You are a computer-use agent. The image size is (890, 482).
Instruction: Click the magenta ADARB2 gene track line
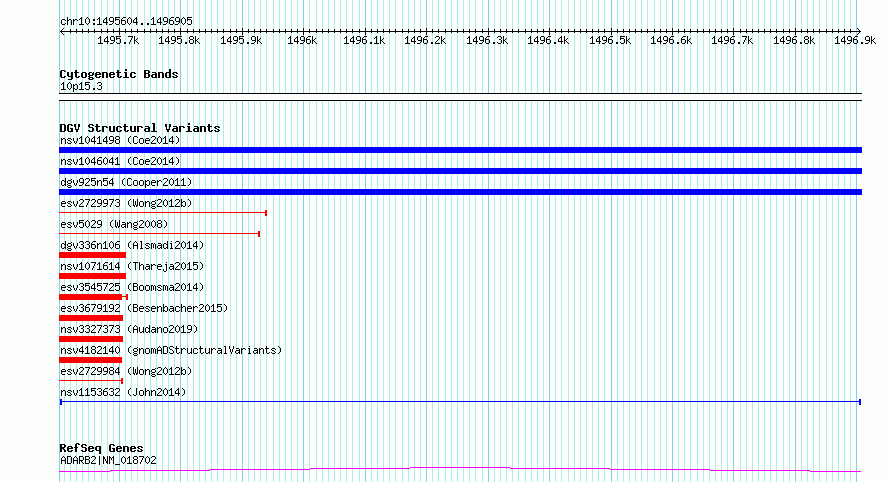pos(460,470)
